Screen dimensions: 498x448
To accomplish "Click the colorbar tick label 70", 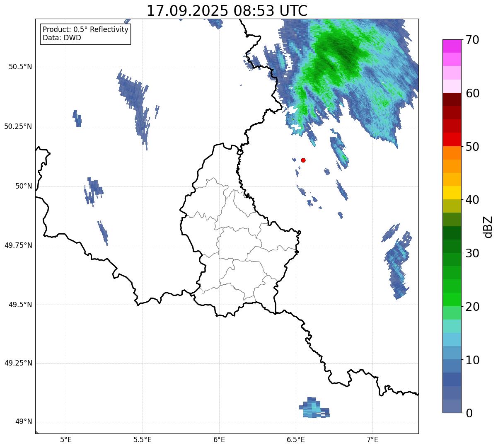I will click(472, 40).
